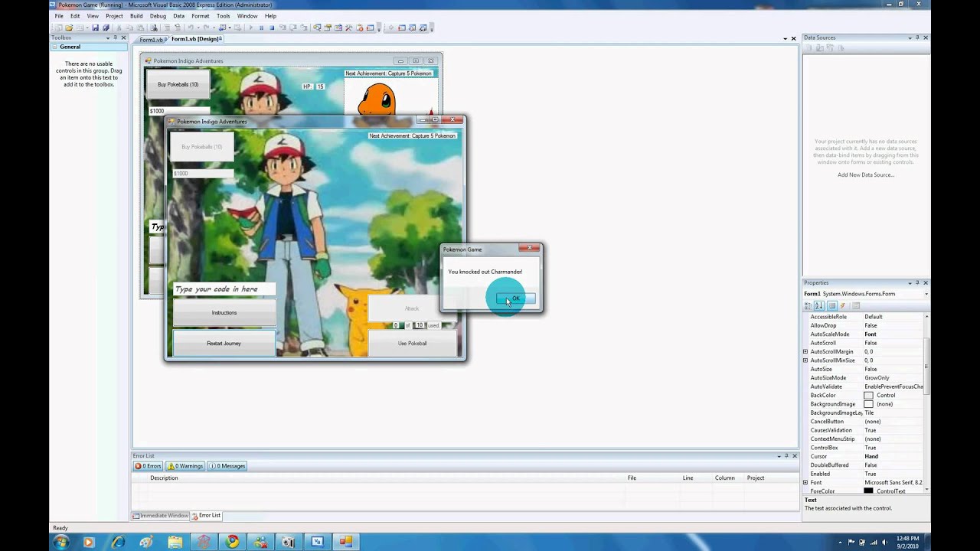Click the Restart Journey button
Screen dimensions: 980x551
(224, 343)
